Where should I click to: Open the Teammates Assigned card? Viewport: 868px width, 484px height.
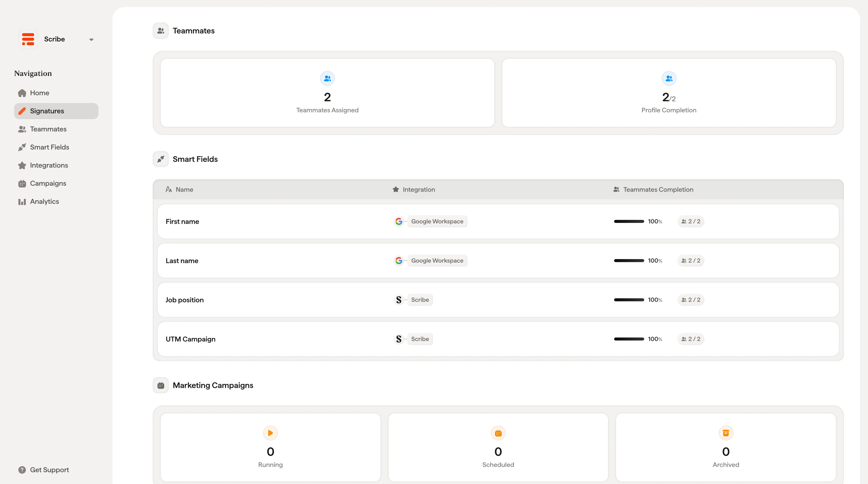pyautogui.click(x=327, y=93)
